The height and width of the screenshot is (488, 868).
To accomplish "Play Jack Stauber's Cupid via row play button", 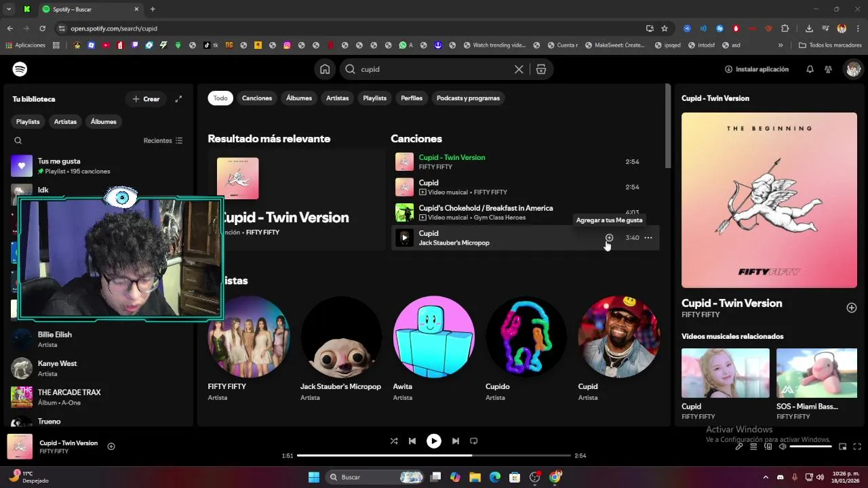I will pos(404,238).
